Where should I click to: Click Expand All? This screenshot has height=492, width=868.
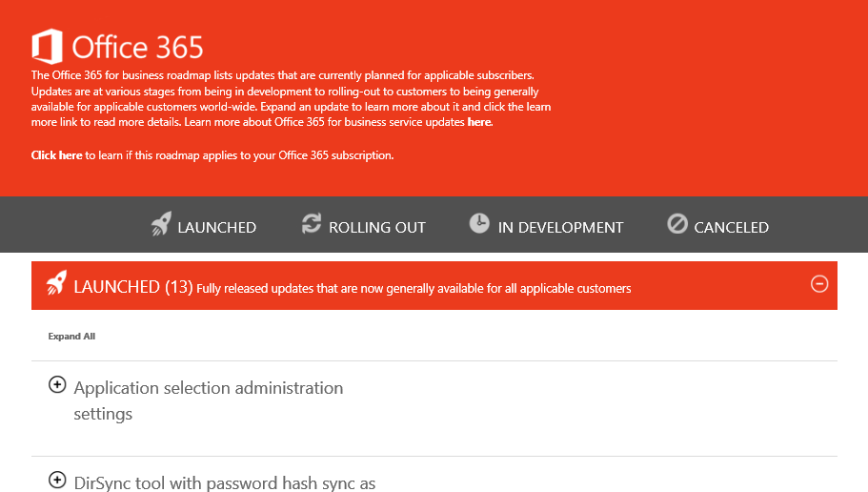coord(71,337)
